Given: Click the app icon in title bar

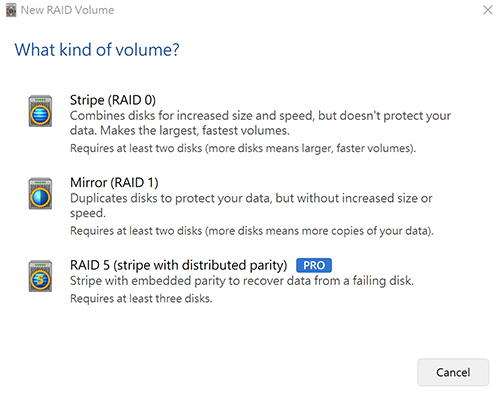Looking at the screenshot, I should (11, 10).
